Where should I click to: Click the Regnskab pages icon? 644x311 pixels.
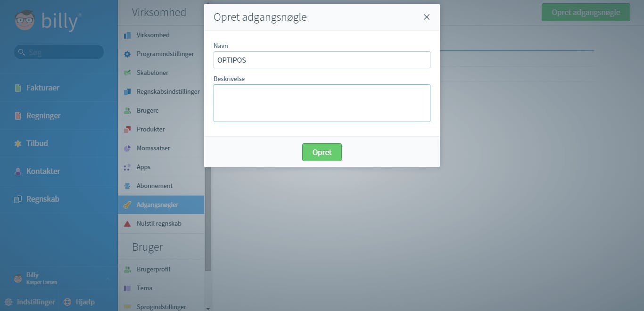click(x=18, y=199)
